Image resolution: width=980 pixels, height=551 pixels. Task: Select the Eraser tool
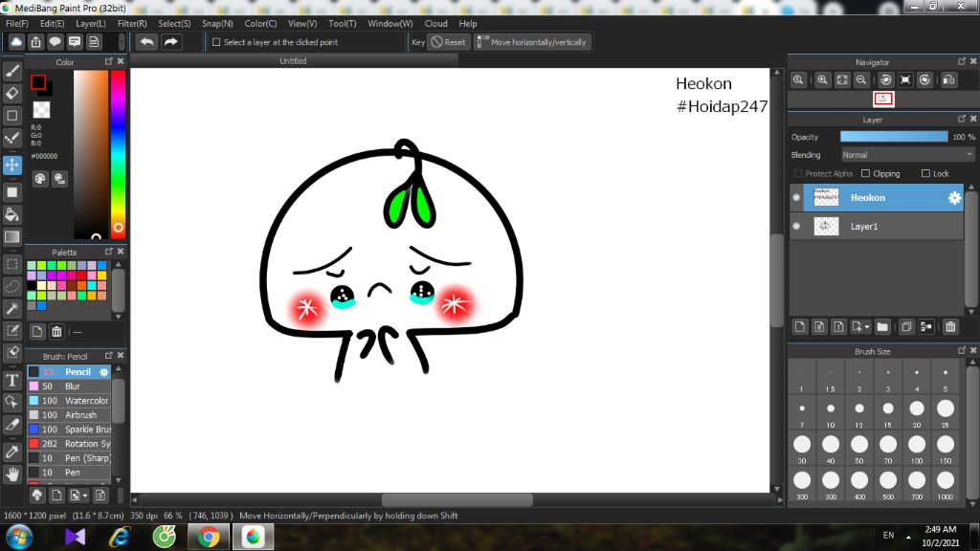[x=11, y=93]
